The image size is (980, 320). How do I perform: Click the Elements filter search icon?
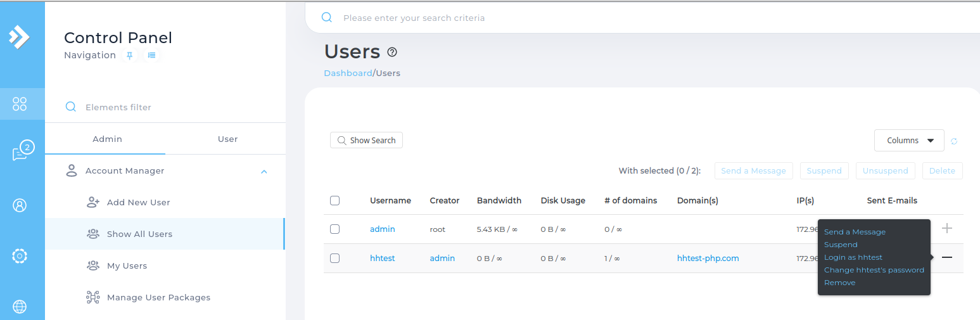coord(71,107)
